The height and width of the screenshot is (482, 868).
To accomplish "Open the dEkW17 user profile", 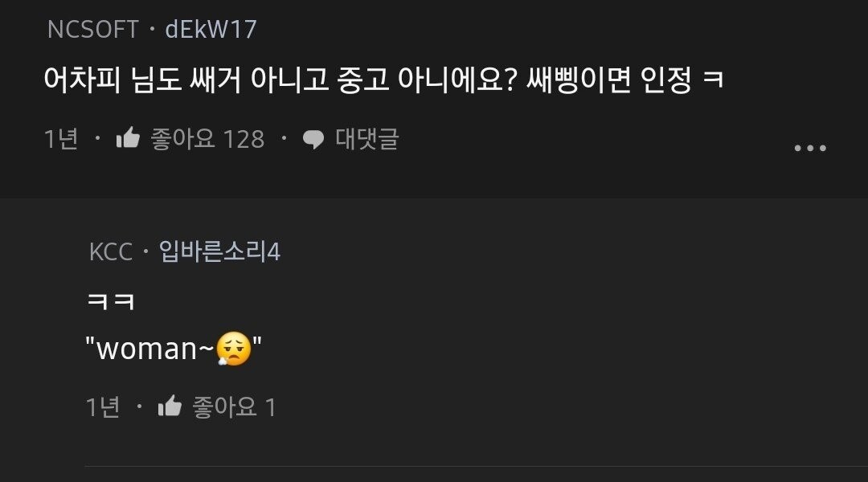I will 211,30.
